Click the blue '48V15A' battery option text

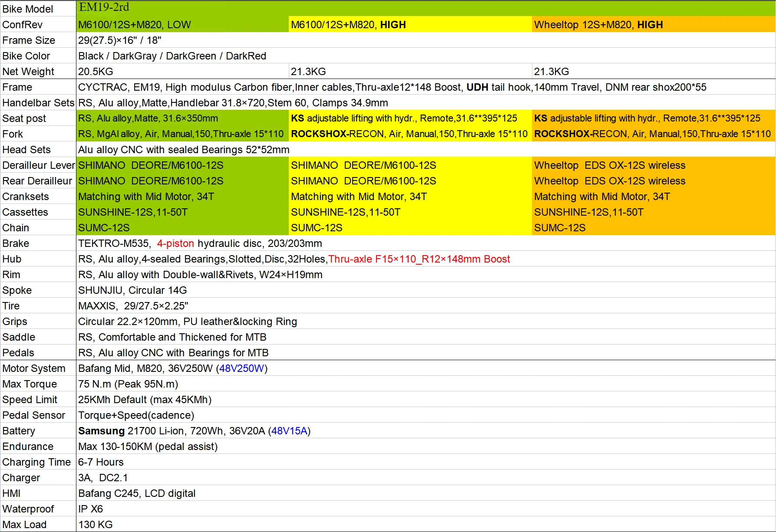289,431
